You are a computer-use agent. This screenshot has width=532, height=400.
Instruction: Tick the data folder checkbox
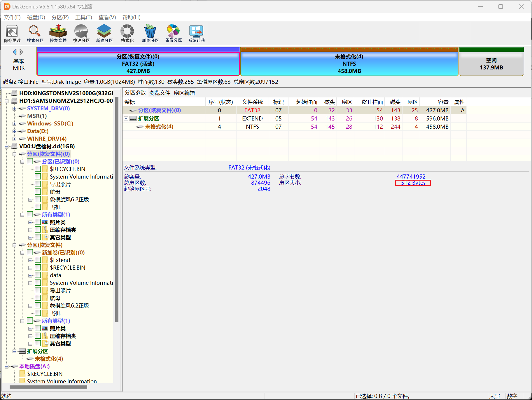coord(38,275)
